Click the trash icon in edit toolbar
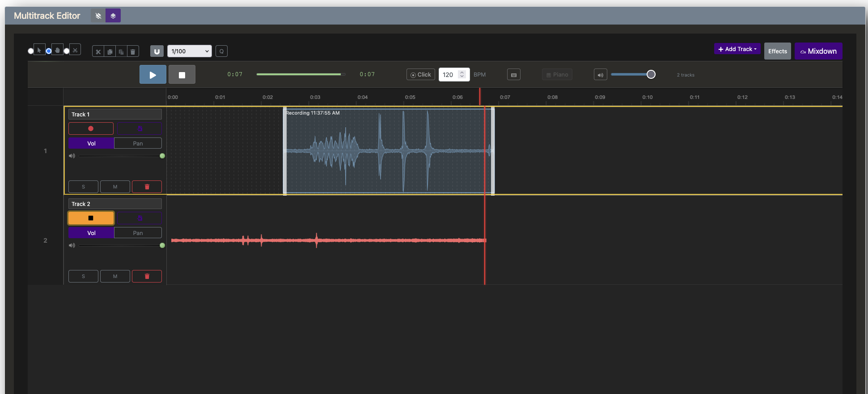The width and height of the screenshot is (868, 394). (x=133, y=51)
